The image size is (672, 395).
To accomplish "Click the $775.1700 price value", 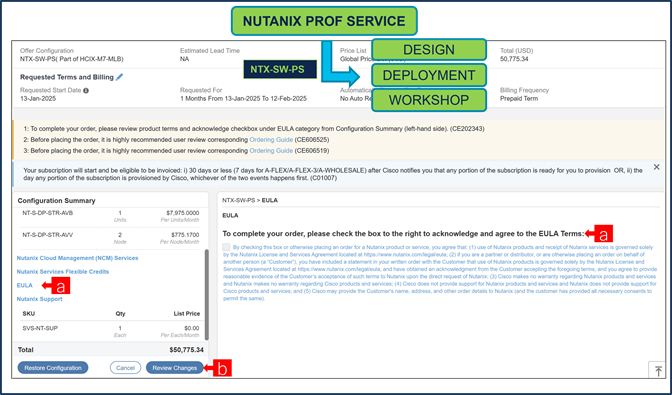I will tap(185, 235).
